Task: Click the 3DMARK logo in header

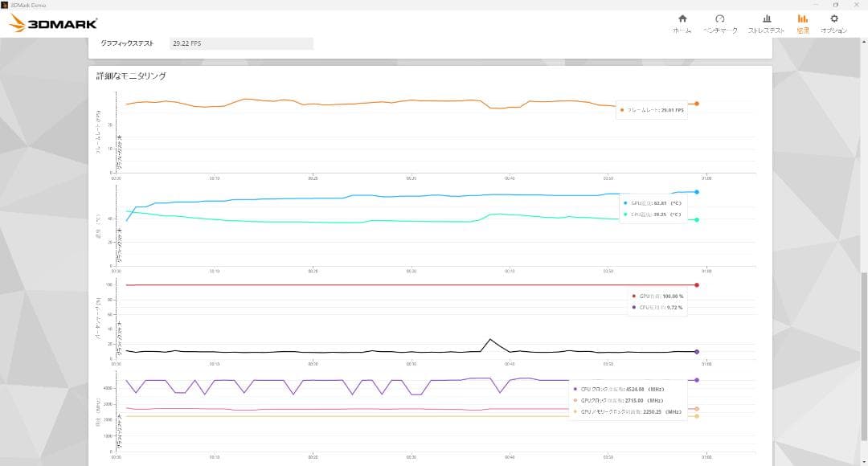Action: 53,24
